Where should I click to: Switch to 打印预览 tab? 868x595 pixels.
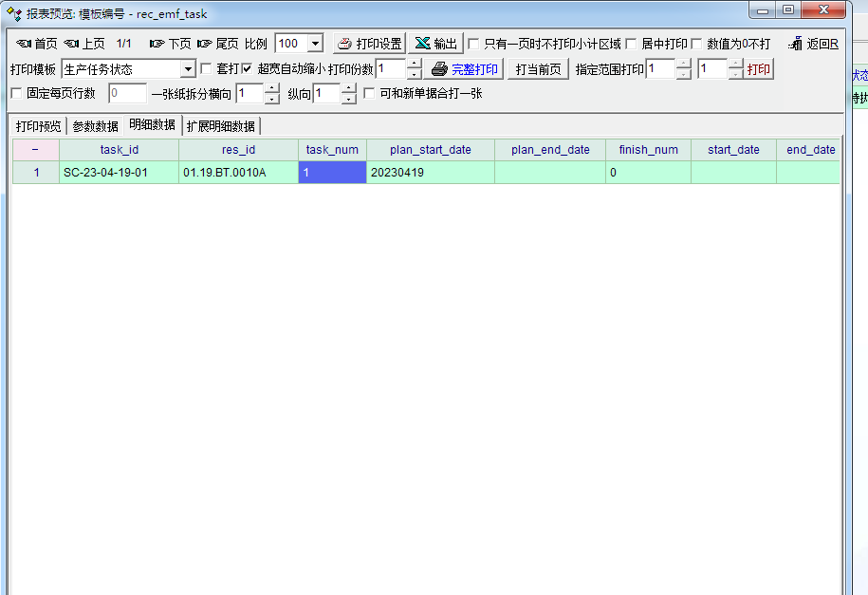coord(38,126)
